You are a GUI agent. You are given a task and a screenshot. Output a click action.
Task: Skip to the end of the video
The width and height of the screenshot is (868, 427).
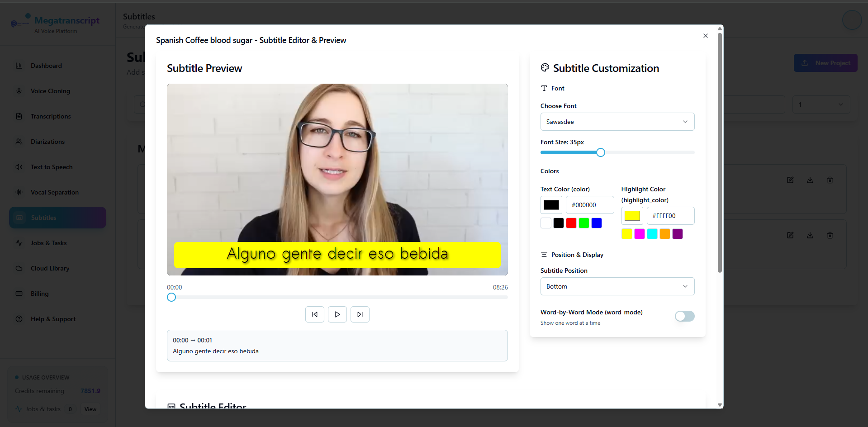pyautogui.click(x=360, y=314)
